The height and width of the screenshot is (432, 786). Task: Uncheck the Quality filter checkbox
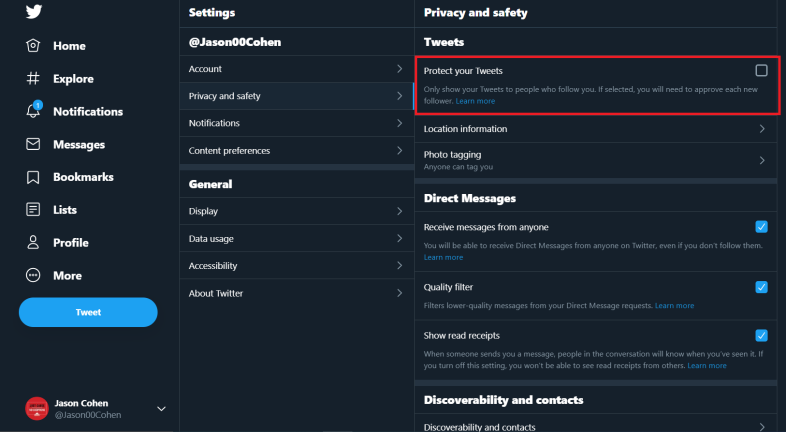click(761, 287)
